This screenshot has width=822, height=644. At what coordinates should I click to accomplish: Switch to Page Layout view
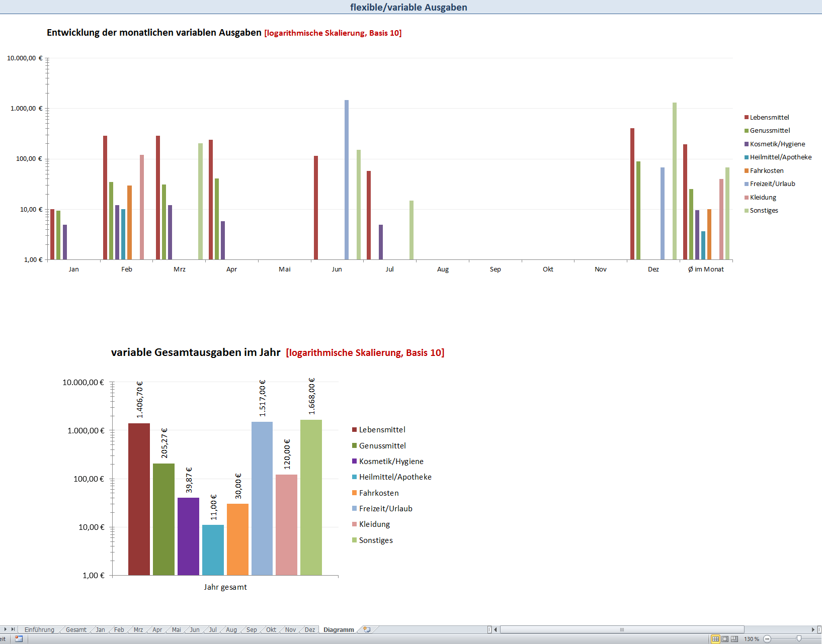tap(725, 639)
